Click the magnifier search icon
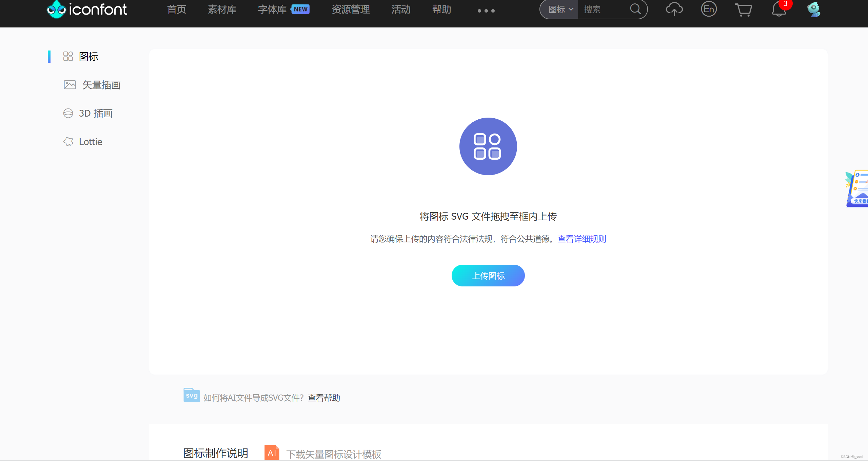Image resolution: width=868 pixels, height=462 pixels. 635,9
